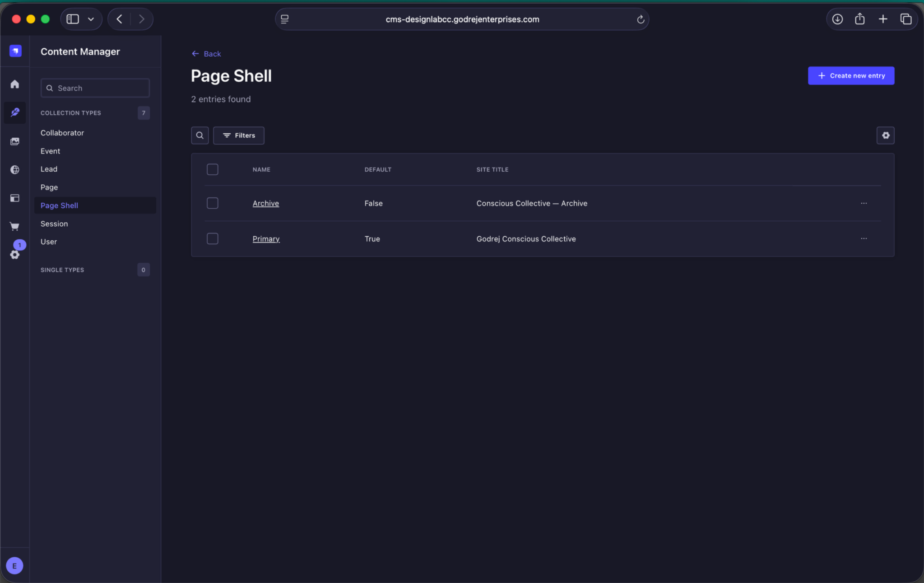
Task: Open a new browser tab
Action: tap(883, 19)
